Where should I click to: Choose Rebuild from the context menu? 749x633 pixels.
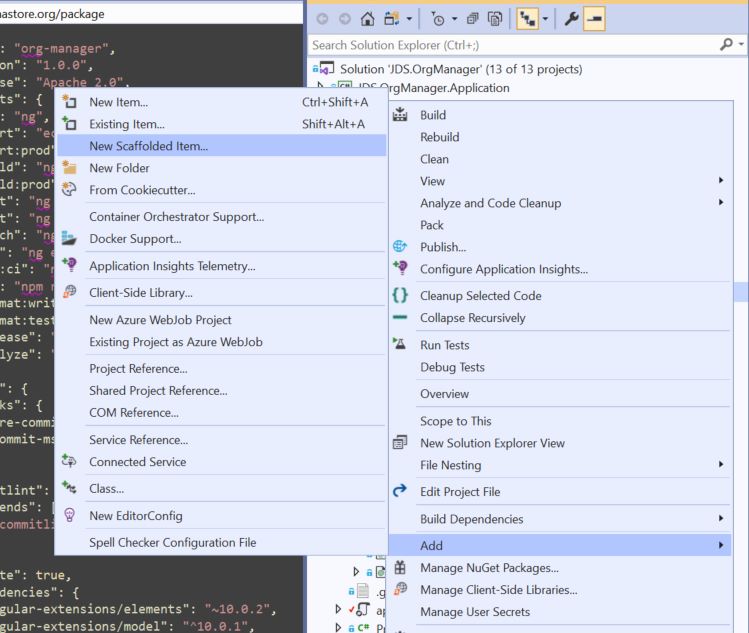560,137
